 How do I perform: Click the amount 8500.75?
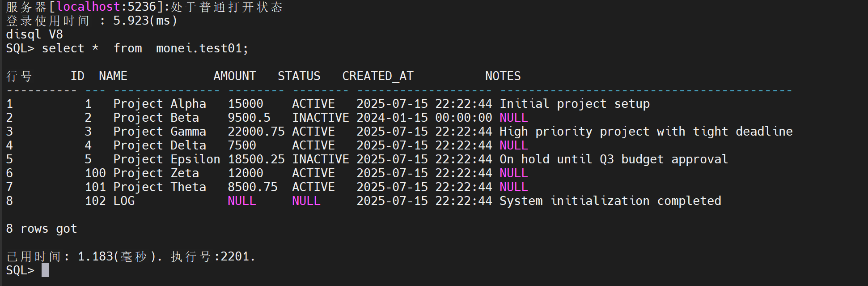coord(253,187)
